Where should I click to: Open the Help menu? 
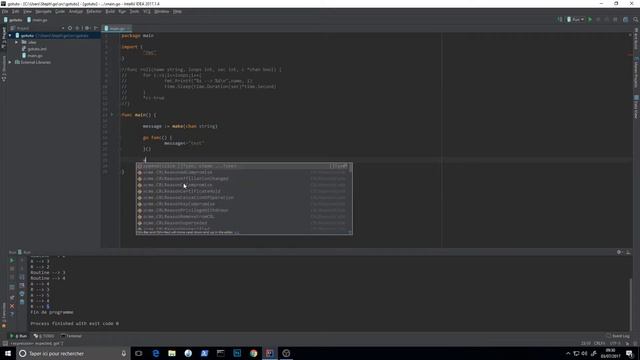(x=177, y=12)
